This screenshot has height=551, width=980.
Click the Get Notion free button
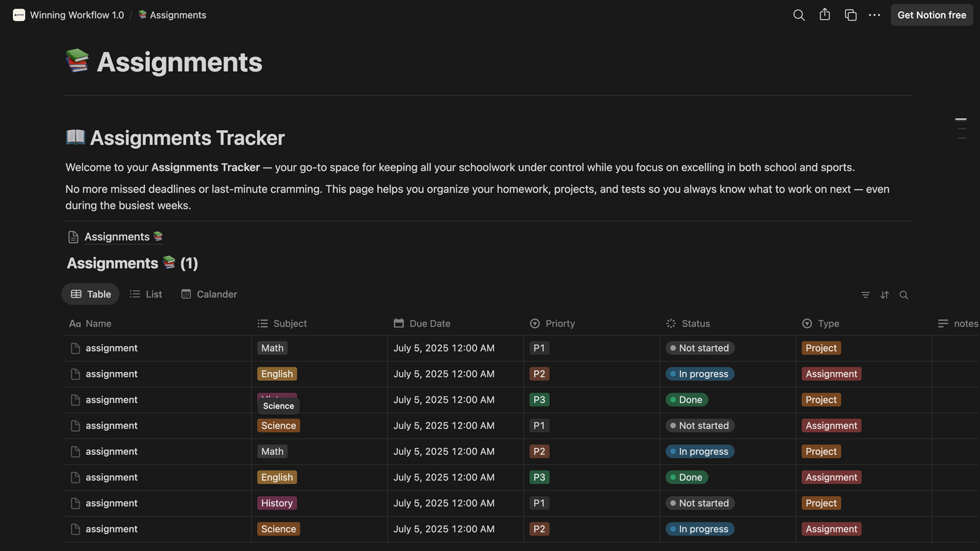tap(931, 15)
